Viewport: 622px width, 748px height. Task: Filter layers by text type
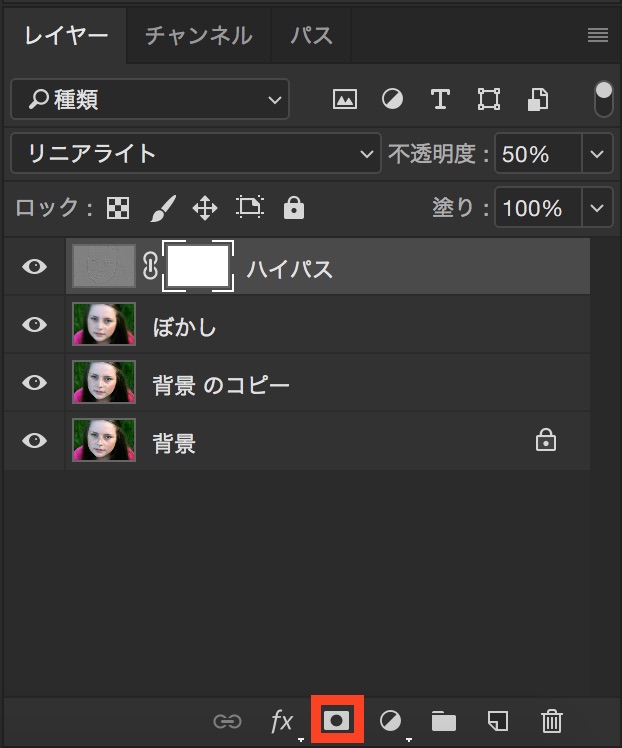440,99
